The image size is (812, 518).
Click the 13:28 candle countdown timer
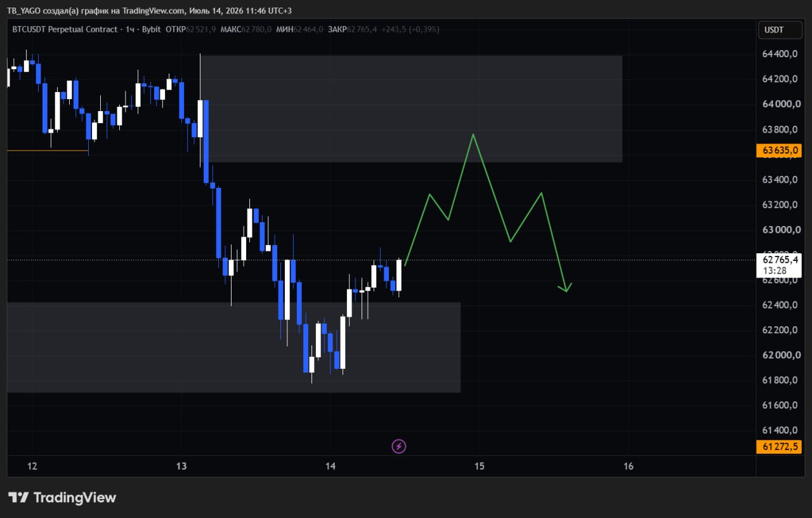pos(774,270)
